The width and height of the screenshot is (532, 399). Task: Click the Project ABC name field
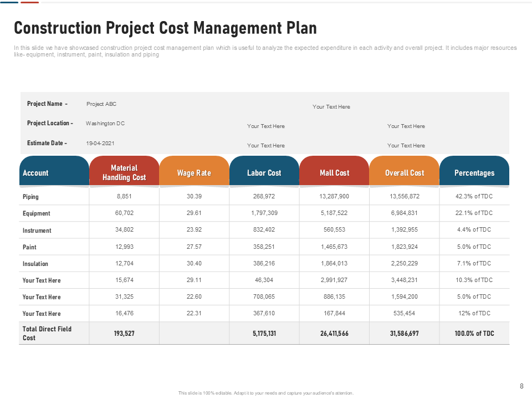[101, 104]
